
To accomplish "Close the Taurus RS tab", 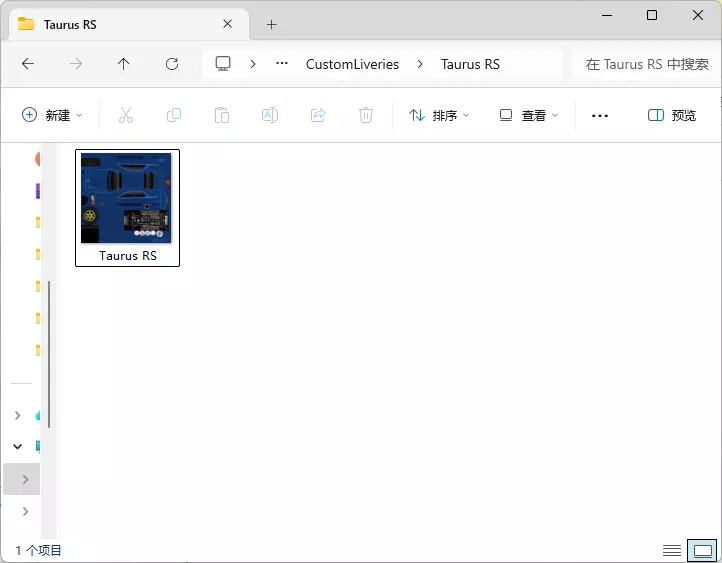I will coord(227,23).
